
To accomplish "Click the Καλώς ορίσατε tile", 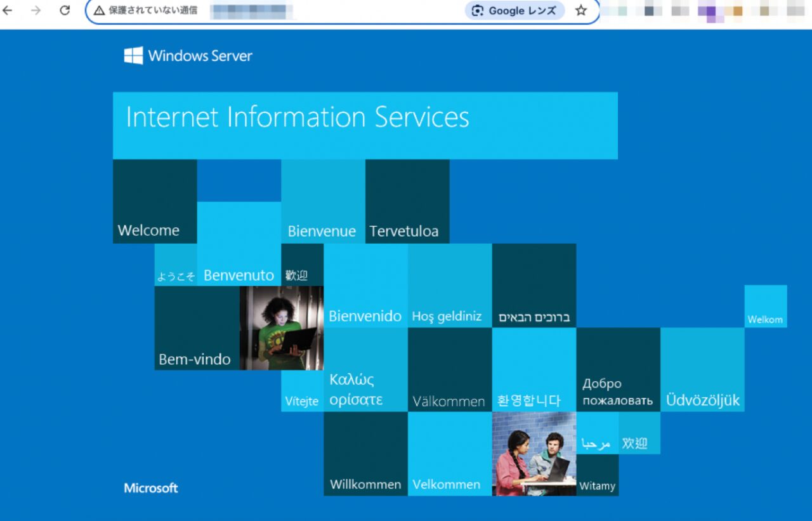I will pyautogui.click(x=365, y=370).
